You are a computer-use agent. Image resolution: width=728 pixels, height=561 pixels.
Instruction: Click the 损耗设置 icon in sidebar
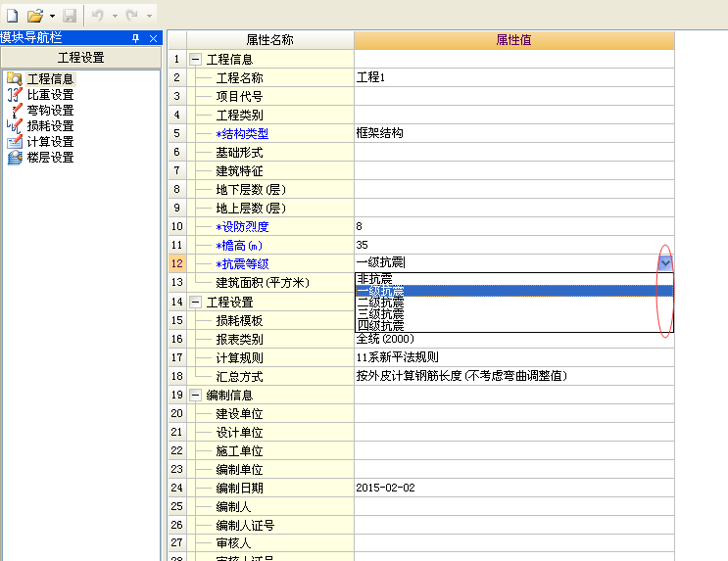(15, 126)
